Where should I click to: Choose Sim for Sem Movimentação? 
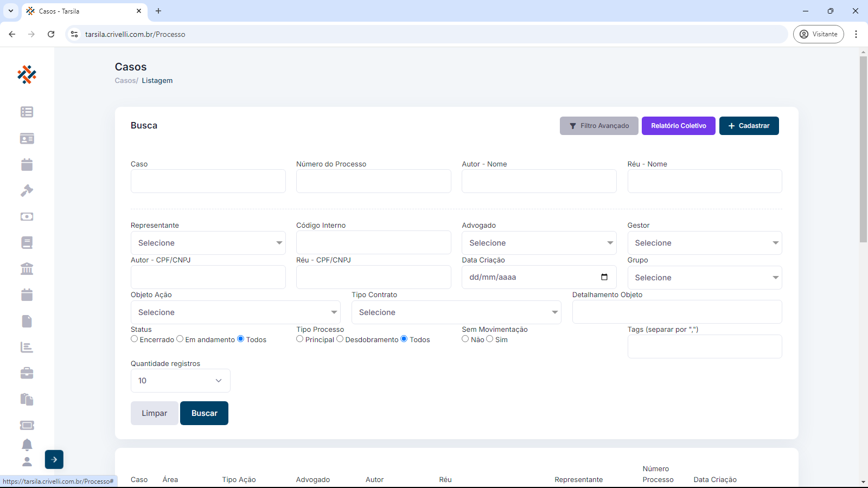click(490, 339)
